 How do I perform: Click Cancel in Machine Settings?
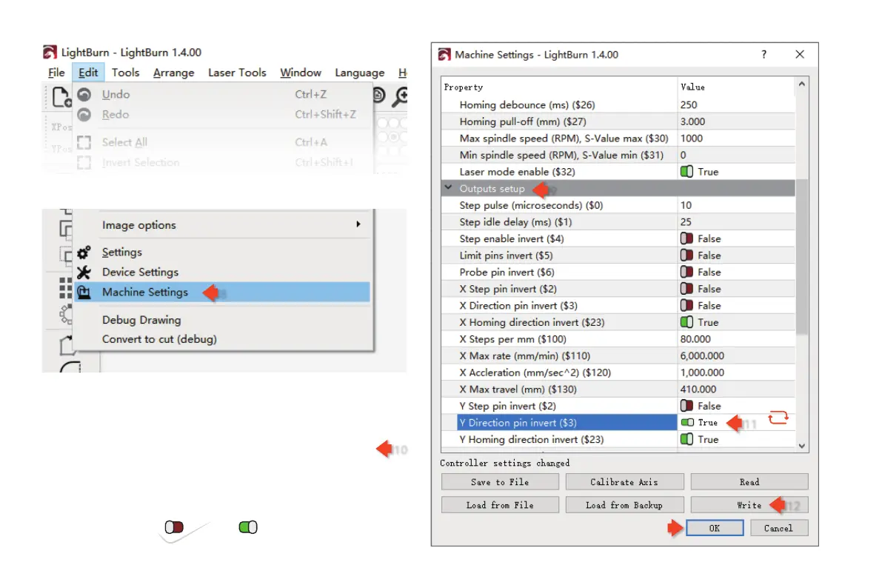coord(778,528)
